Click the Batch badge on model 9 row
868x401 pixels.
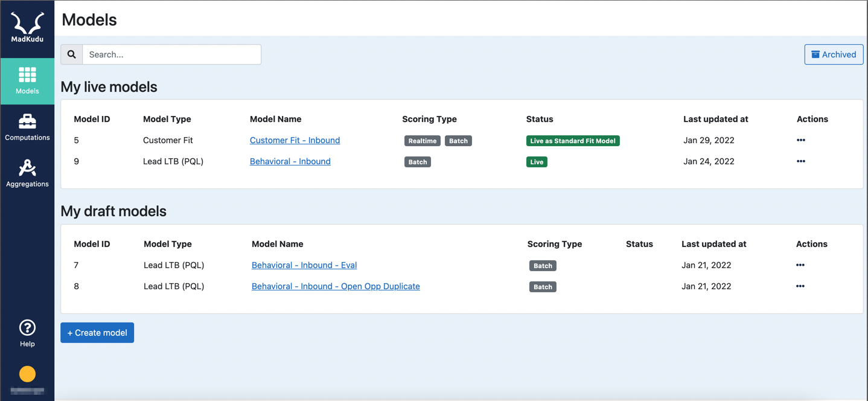(418, 162)
